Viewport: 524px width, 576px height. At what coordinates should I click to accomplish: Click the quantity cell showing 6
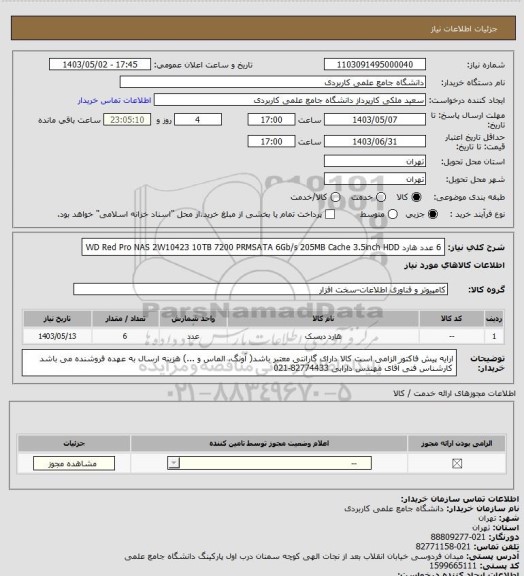(x=125, y=336)
